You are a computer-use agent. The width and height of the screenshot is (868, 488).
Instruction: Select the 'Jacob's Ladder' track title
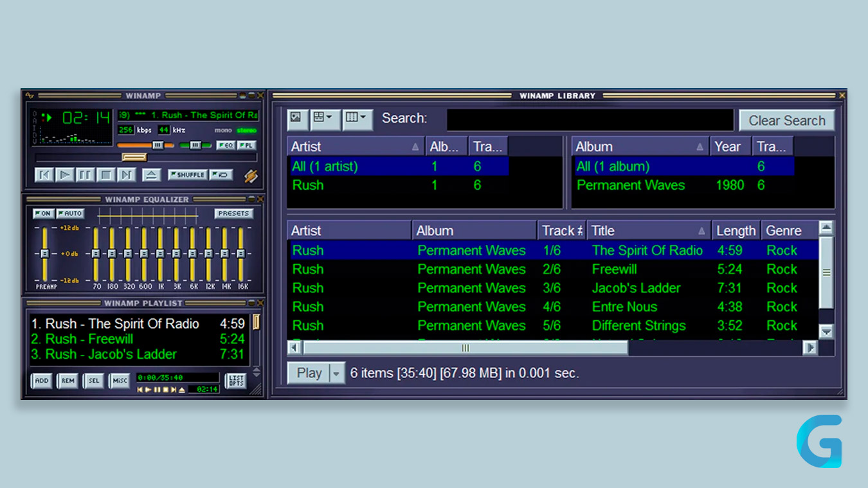point(636,288)
